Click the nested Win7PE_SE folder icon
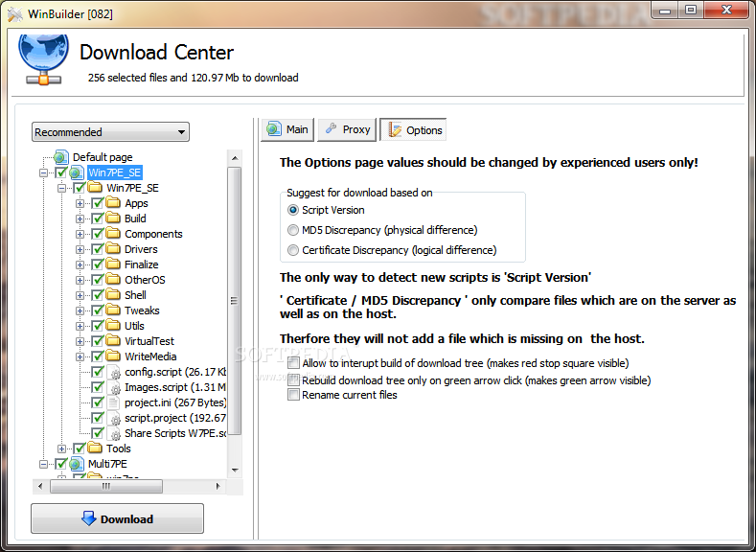The image size is (756, 552). (95, 187)
